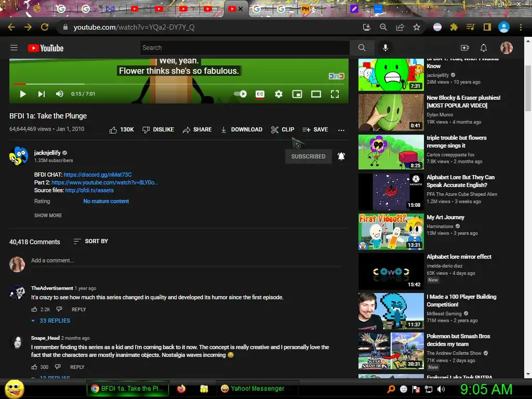The height and width of the screenshot is (399, 532).
Task: Open the notifications bell in header
Action: (484, 48)
